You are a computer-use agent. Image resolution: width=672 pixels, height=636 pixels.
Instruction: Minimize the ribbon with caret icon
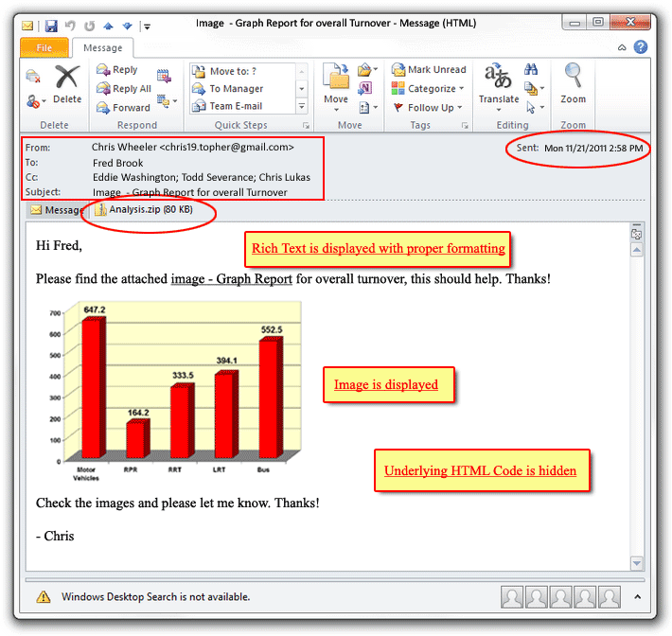(622, 47)
